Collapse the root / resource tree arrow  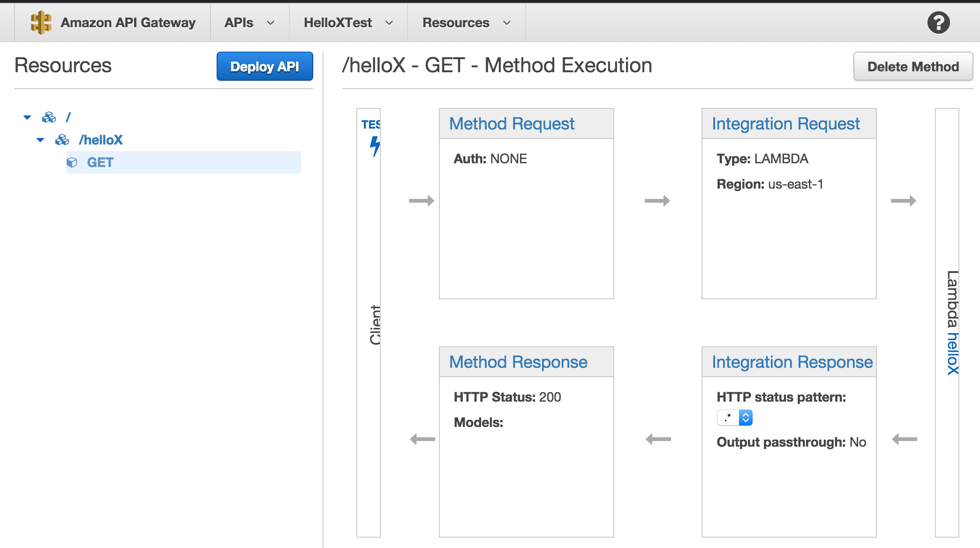(27, 117)
